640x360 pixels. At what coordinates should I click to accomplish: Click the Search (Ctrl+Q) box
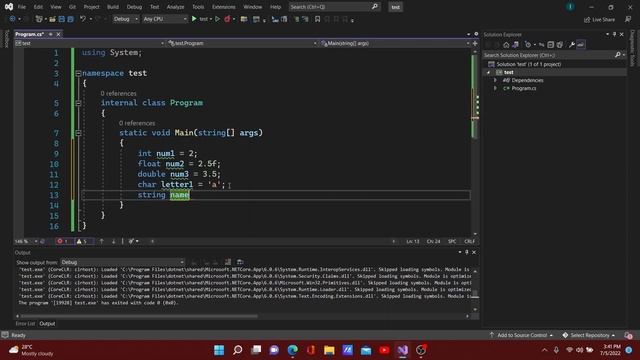334,7
